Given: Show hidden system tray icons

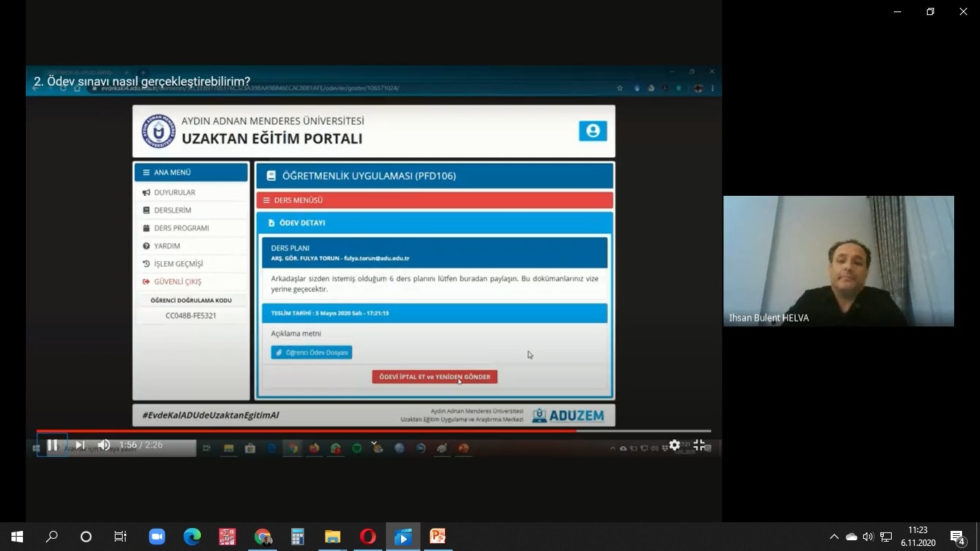Looking at the screenshot, I should [834, 537].
